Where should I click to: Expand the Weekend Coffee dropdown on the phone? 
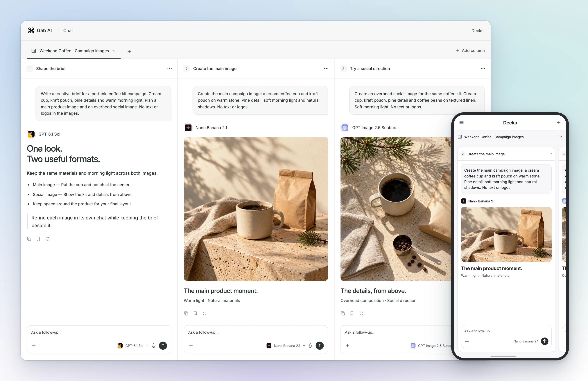click(x=561, y=137)
